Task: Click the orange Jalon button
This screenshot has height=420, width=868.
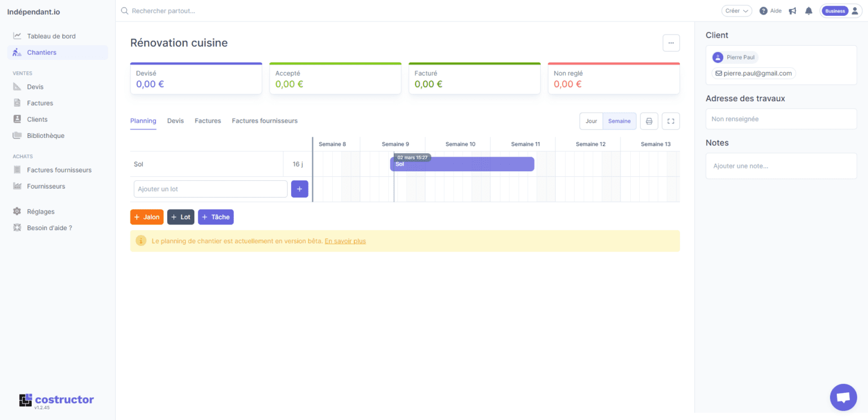Action: (147, 217)
